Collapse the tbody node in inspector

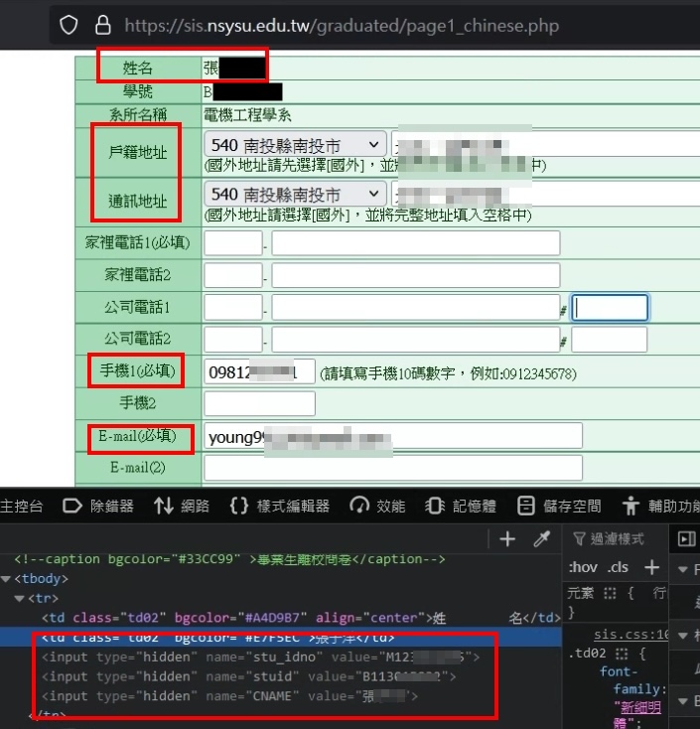[x=6, y=579]
